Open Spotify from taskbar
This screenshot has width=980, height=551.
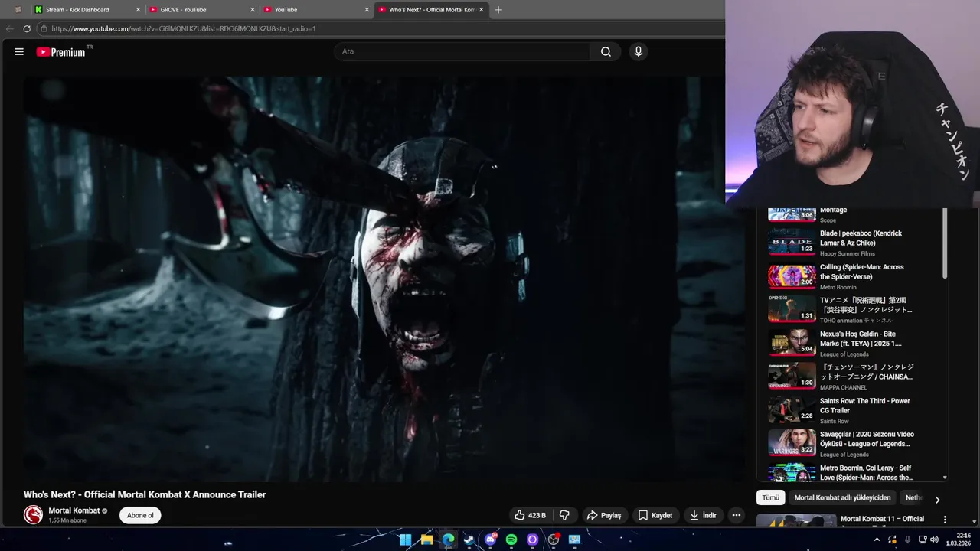coord(511,540)
